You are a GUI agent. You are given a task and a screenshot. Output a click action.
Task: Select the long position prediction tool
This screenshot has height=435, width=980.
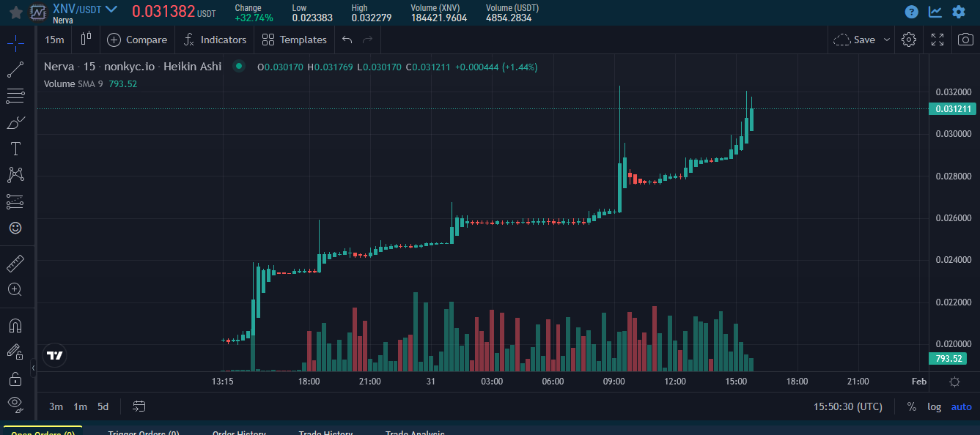15,201
